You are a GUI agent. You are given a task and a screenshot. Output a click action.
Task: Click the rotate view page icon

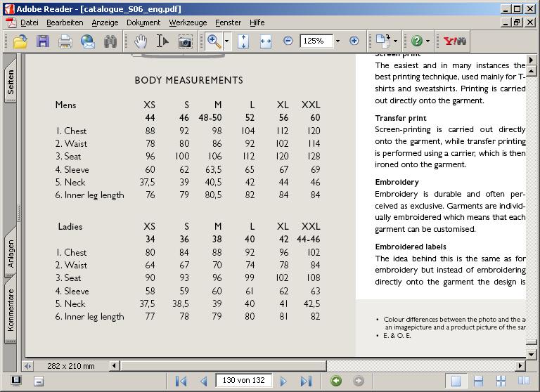(382, 41)
